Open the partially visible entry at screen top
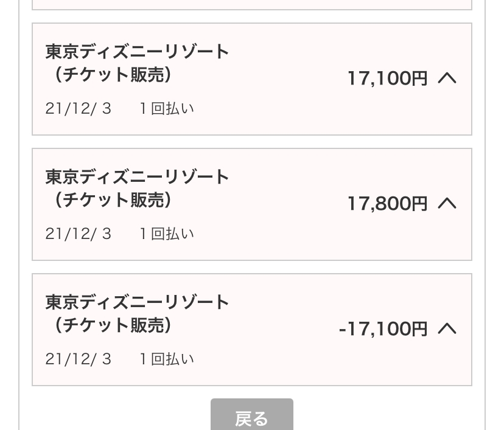The image size is (504, 430). (x=252, y=5)
